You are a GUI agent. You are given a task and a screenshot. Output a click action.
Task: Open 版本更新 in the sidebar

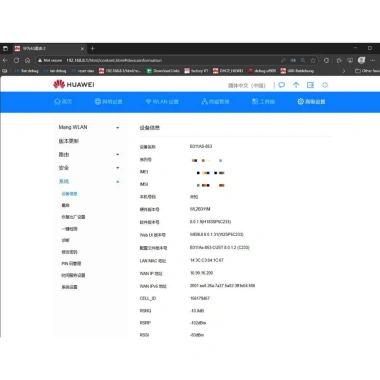coord(69,141)
